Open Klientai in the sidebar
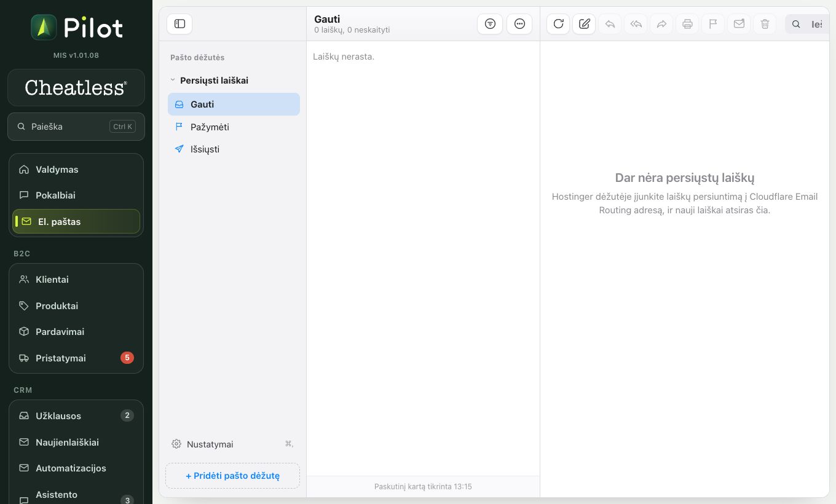Screen dimensions: 836x504 pyautogui.click(x=76, y=280)
